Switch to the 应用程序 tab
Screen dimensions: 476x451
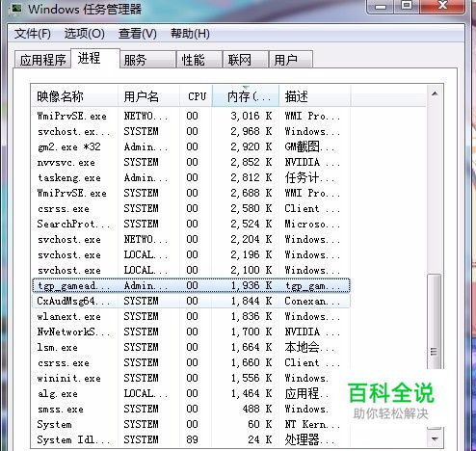(42, 60)
